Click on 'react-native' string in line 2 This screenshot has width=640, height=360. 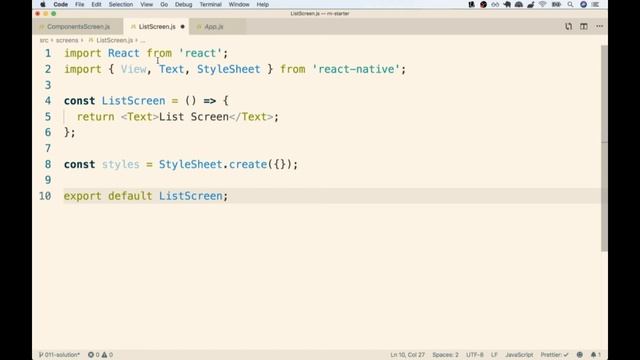coord(356,69)
